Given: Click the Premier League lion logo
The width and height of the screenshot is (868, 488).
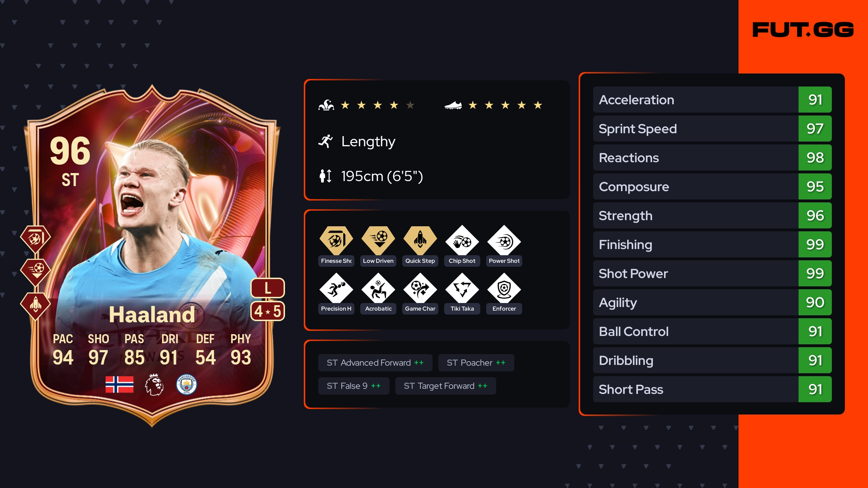Looking at the screenshot, I should [x=154, y=384].
